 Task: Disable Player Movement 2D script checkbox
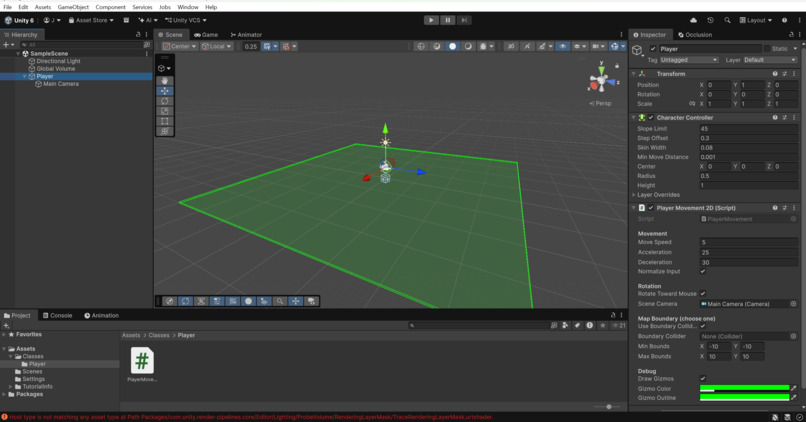pos(651,208)
